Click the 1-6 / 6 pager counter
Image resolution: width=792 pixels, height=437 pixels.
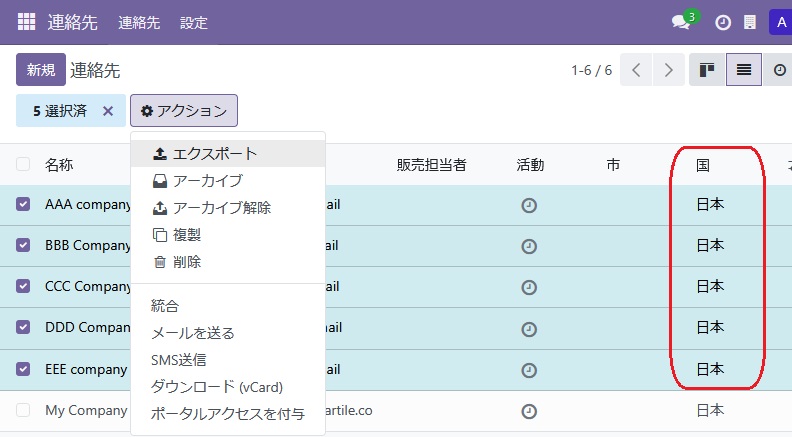[x=591, y=71]
